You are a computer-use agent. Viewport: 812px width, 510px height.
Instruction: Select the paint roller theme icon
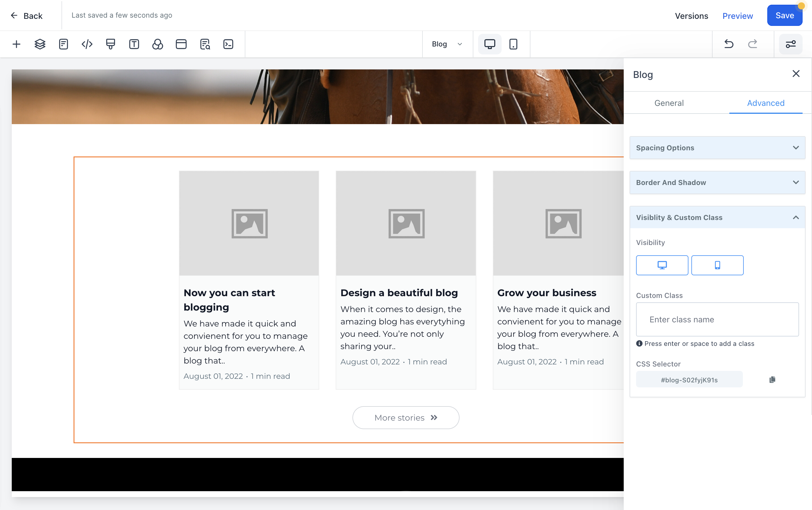(111, 44)
